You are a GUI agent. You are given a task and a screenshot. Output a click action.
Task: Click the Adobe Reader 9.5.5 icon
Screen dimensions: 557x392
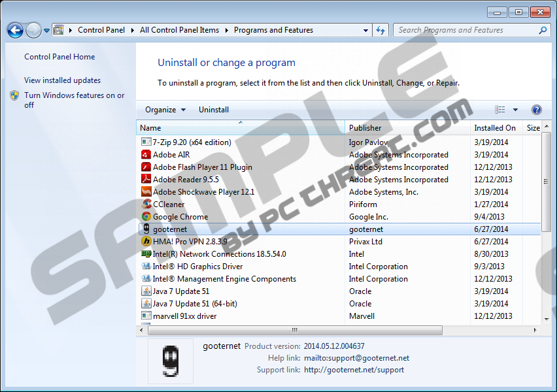(x=146, y=180)
